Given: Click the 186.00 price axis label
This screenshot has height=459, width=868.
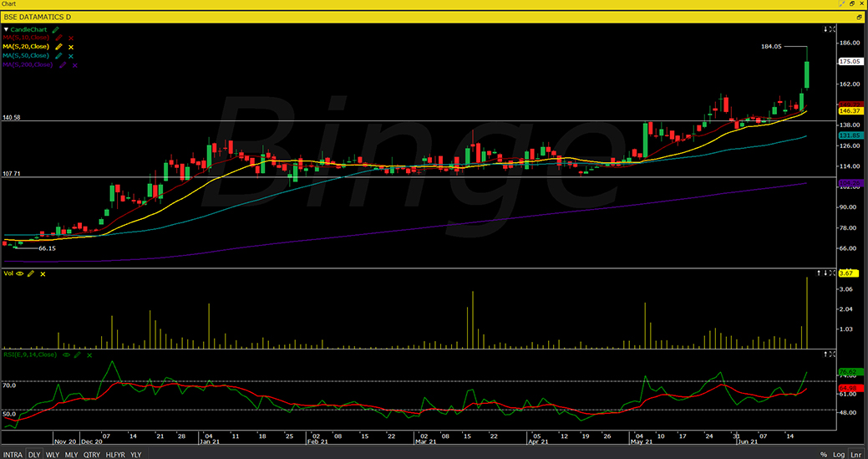Looking at the screenshot, I should [849, 43].
